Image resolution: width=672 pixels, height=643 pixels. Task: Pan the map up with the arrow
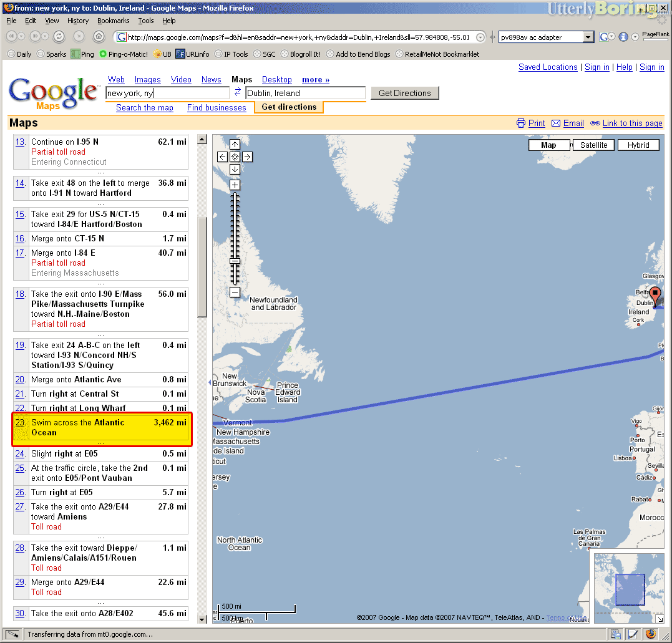pyautogui.click(x=235, y=144)
